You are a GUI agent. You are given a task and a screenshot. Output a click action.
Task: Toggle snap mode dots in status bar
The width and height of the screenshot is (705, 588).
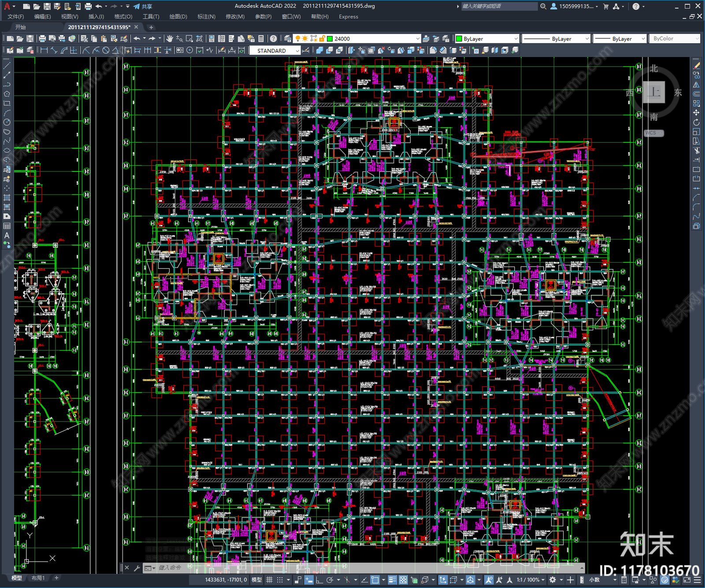pyautogui.click(x=280, y=580)
